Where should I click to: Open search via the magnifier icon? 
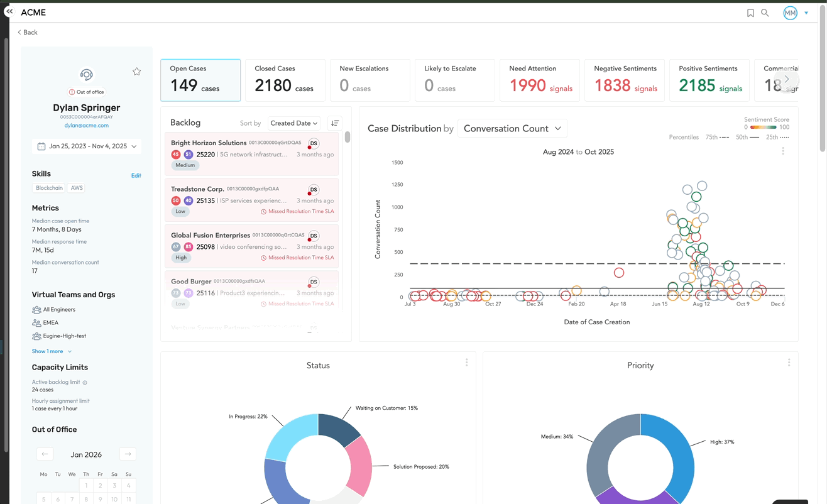(765, 13)
